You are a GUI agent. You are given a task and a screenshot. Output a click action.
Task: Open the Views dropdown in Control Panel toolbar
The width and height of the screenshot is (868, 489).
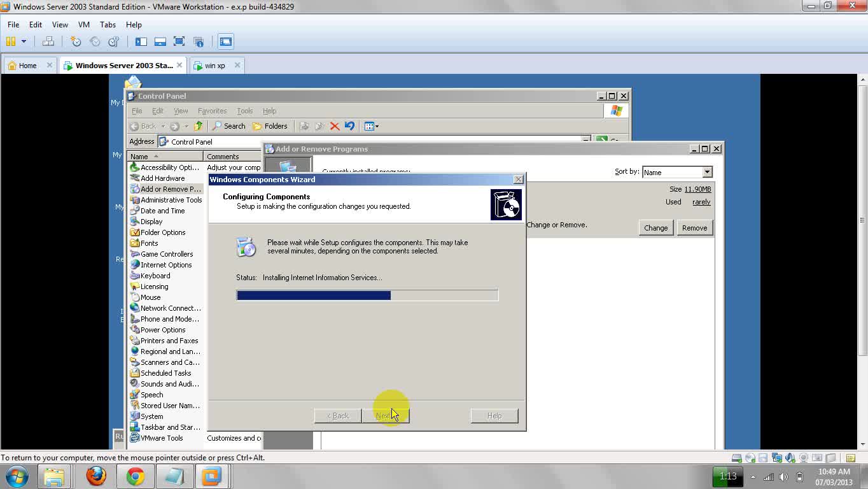[x=372, y=126]
